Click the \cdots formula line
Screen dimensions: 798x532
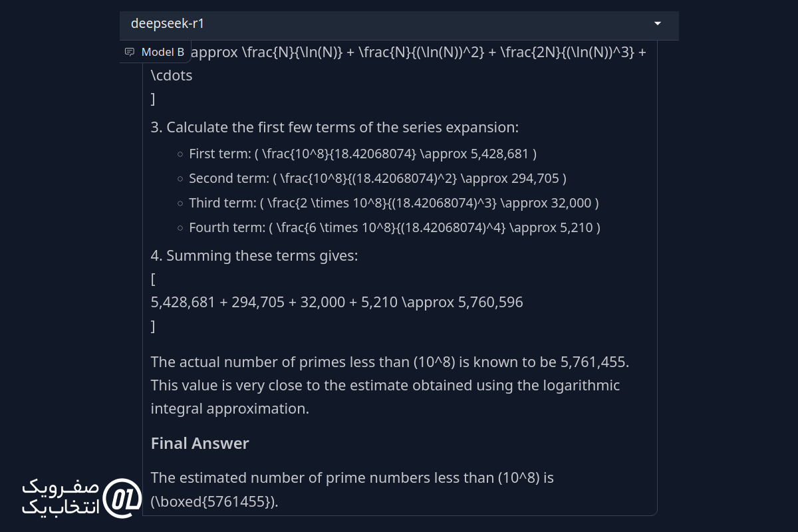coord(172,75)
